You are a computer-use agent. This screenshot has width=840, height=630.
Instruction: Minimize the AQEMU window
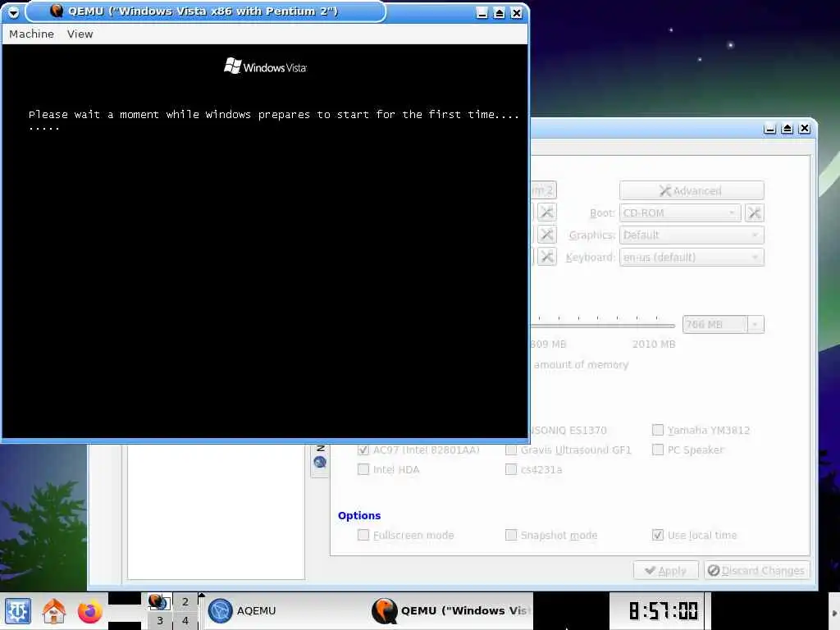click(x=770, y=129)
